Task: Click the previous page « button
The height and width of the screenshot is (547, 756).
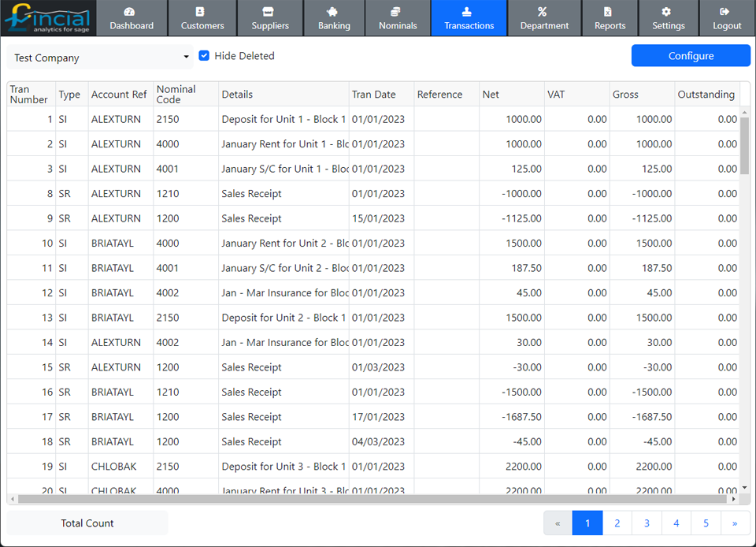Action: coord(558,523)
